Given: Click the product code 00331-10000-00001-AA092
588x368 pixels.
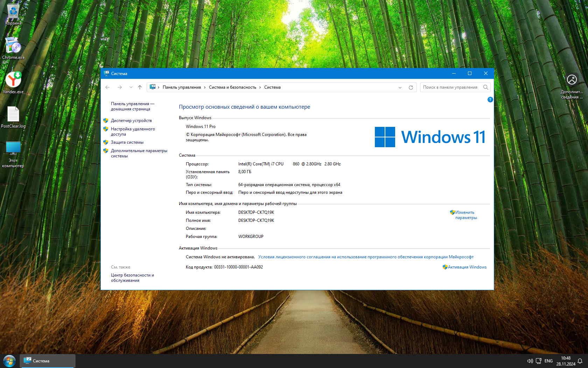Looking at the screenshot, I should pos(238,267).
